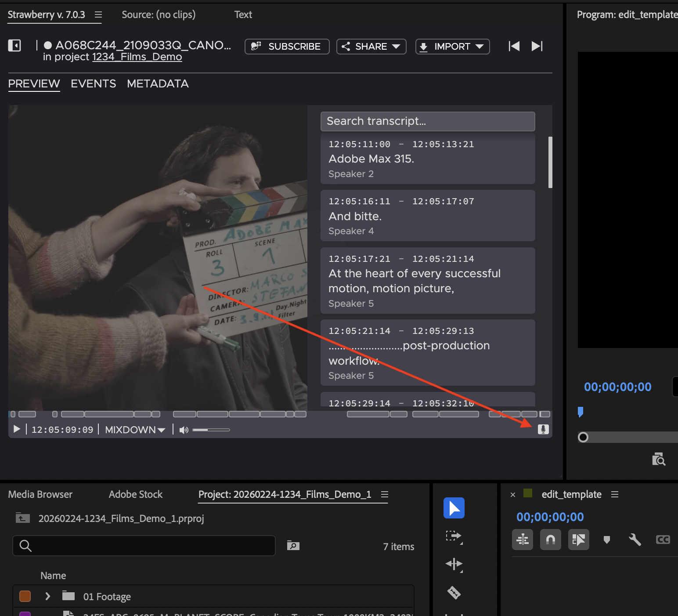The width and height of the screenshot is (678, 616).
Task: Toggle linked selection in timeline
Action: 578,540
